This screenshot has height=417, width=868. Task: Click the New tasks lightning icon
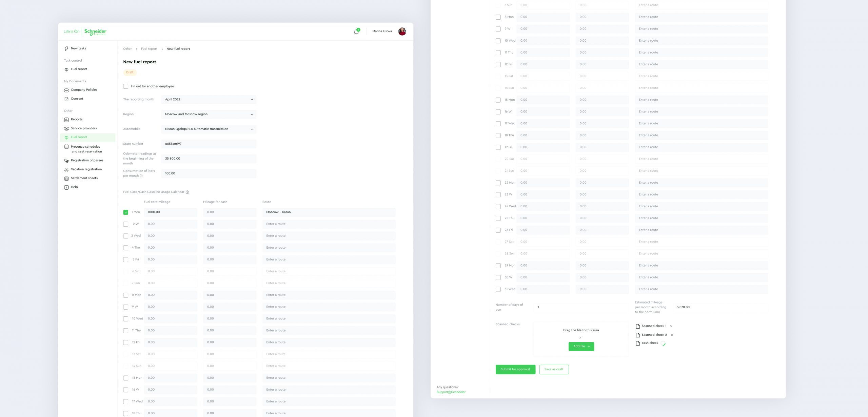66,49
